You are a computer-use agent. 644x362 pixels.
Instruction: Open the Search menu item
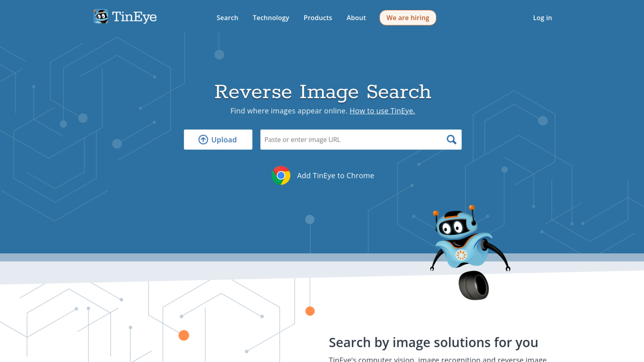(227, 18)
